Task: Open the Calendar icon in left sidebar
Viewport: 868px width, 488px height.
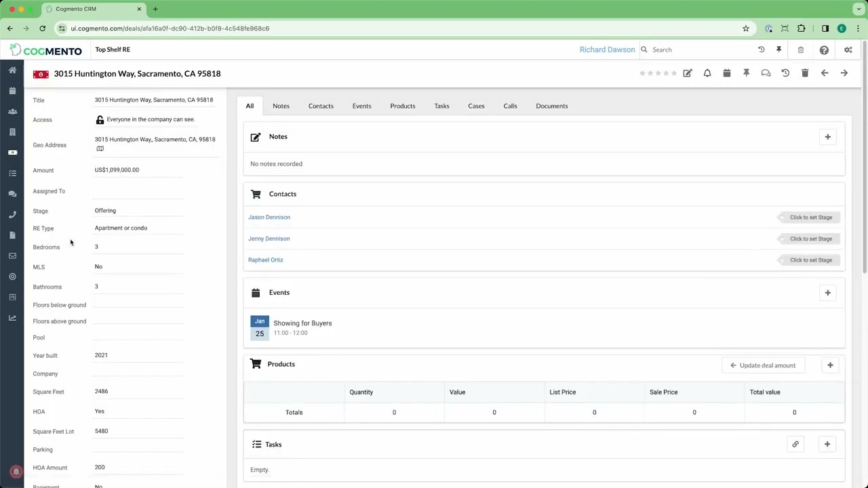Action: [12, 91]
